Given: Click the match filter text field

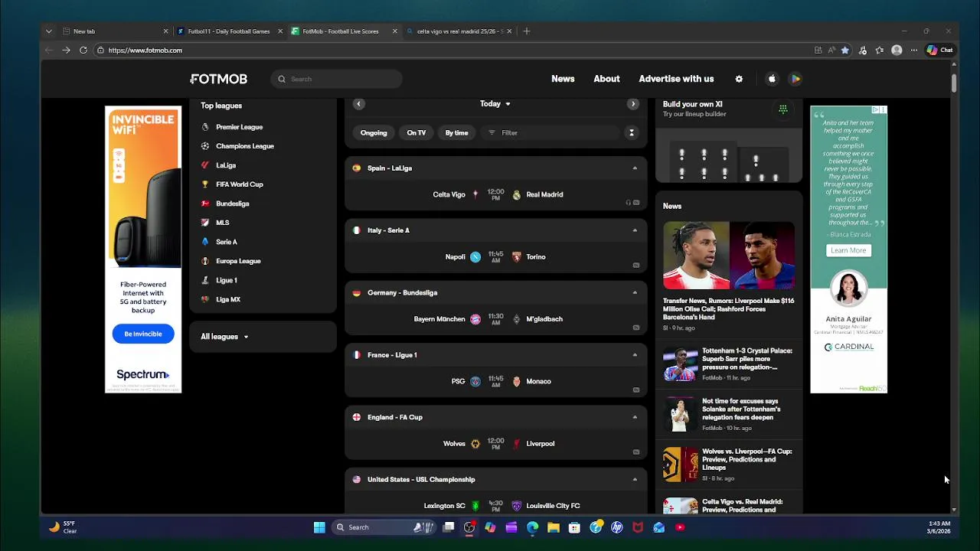Looking at the screenshot, I should pos(551,133).
